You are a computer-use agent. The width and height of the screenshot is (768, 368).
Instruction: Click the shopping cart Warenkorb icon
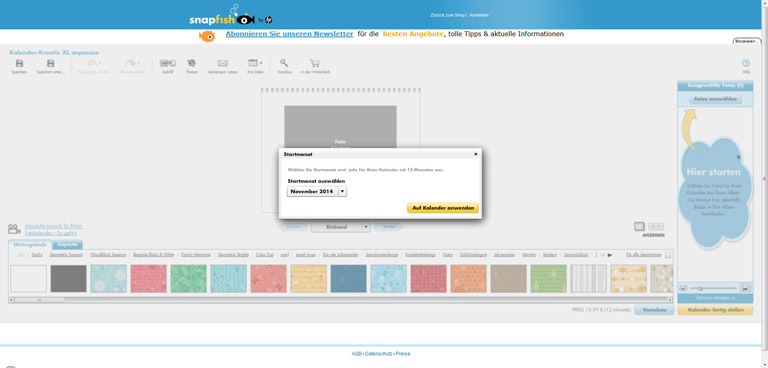point(315,63)
